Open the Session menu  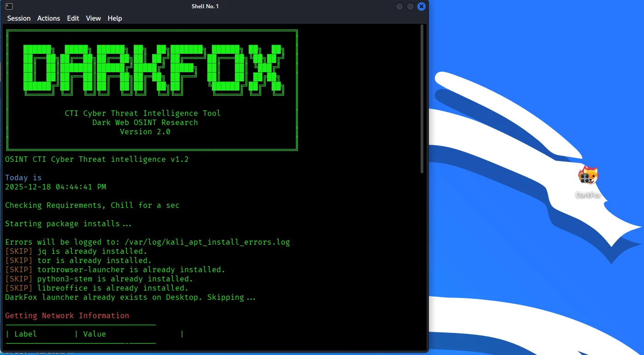click(19, 18)
